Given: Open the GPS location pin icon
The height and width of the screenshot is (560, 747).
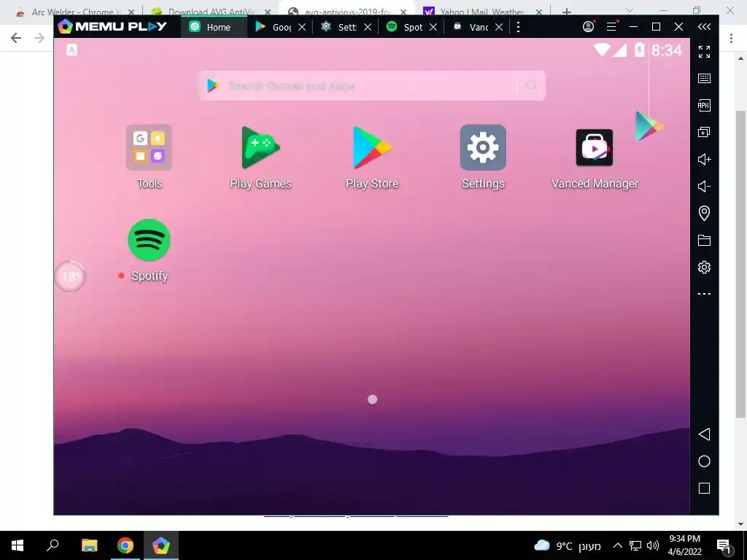Looking at the screenshot, I should pos(704,213).
